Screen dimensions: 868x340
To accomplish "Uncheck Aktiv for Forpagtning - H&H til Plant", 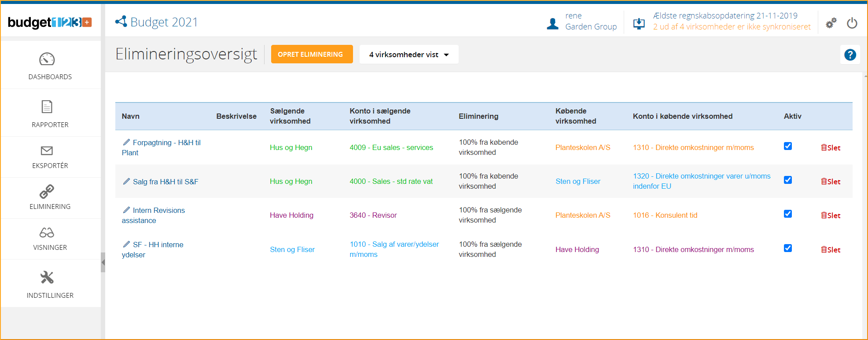I will pyautogui.click(x=788, y=146).
